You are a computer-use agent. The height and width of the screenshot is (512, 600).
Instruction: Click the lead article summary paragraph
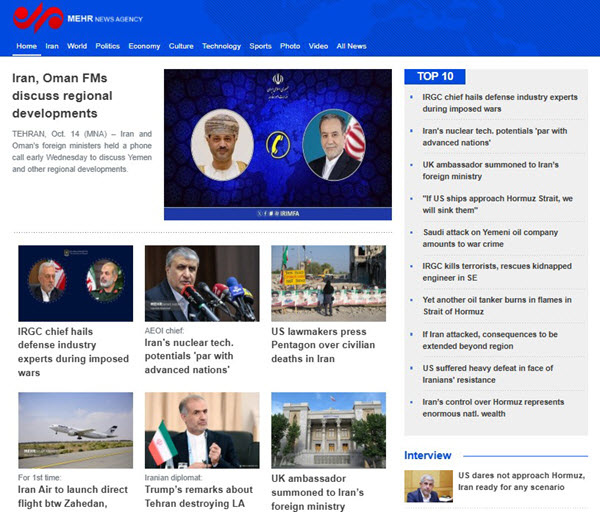82,152
